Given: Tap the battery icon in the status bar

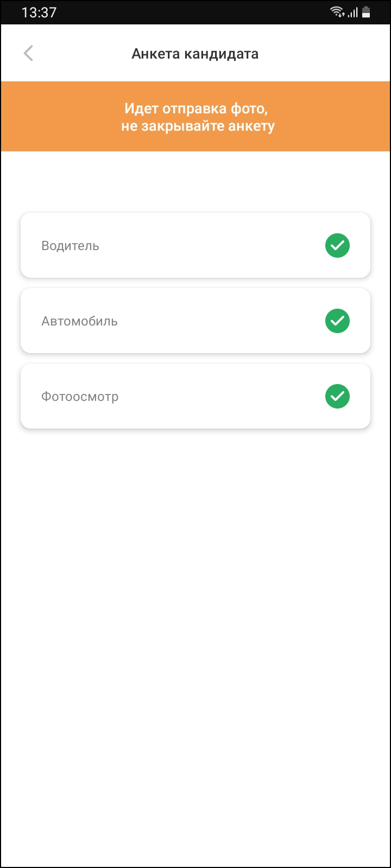Looking at the screenshot, I should 367,12.
